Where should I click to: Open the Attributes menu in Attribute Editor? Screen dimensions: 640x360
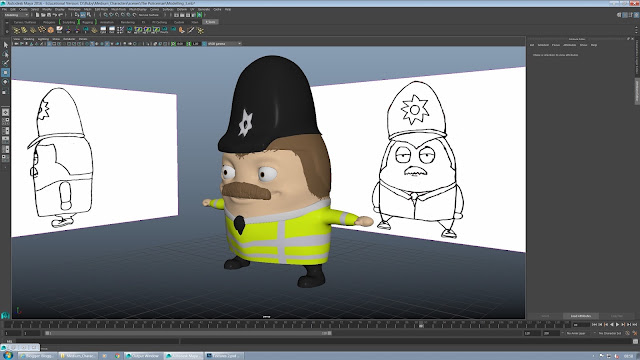click(x=569, y=45)
